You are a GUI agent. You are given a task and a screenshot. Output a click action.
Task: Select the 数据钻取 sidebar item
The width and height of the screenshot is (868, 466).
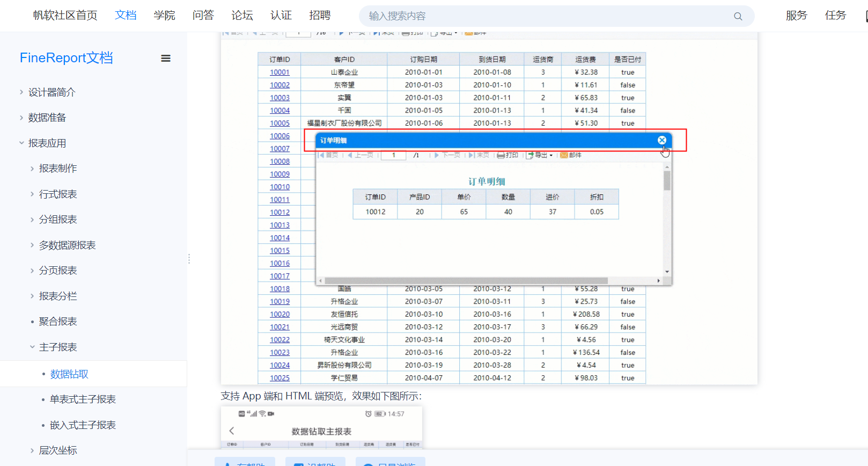[x=69, y=374]
